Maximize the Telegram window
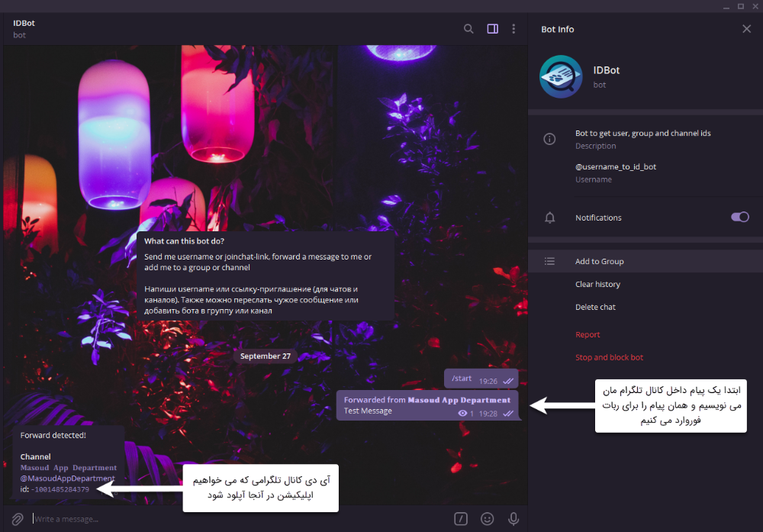This screenshot has height=532, width=763. (741, 6)
